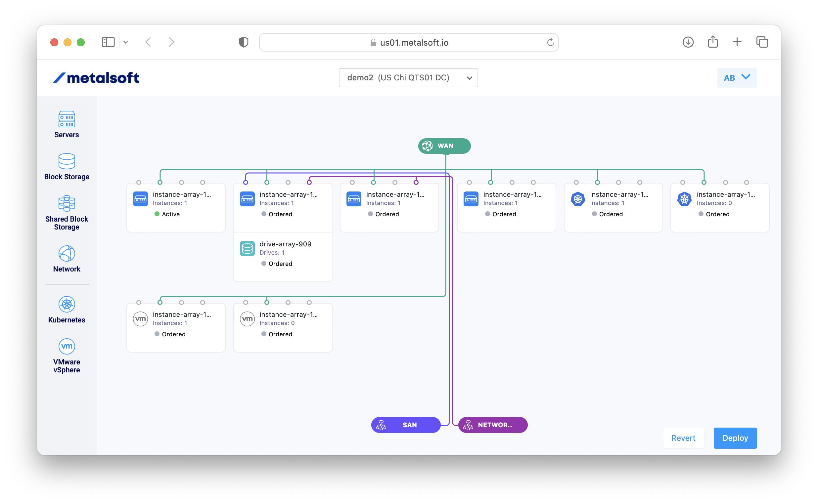The width and height of the screenshot is (818, 504).
Task: Open the downloads icon in the toolbar
Action: [688, 42]
